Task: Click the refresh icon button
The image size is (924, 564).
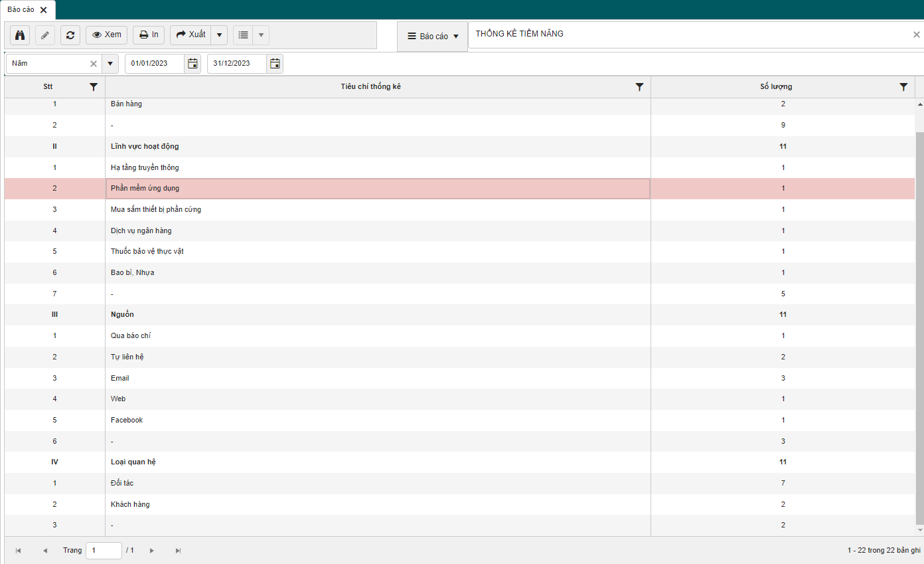Action: coord(70,35)
